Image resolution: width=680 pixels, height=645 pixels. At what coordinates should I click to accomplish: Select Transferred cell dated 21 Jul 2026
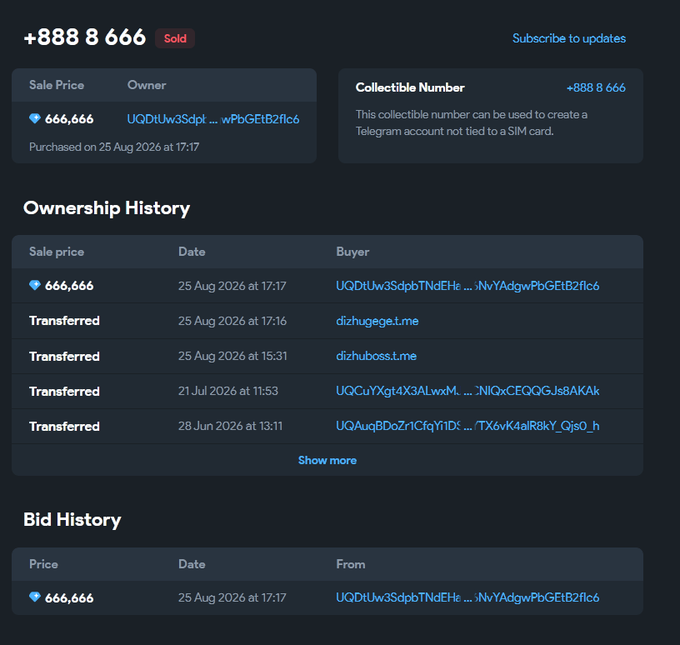pos(64,392)
